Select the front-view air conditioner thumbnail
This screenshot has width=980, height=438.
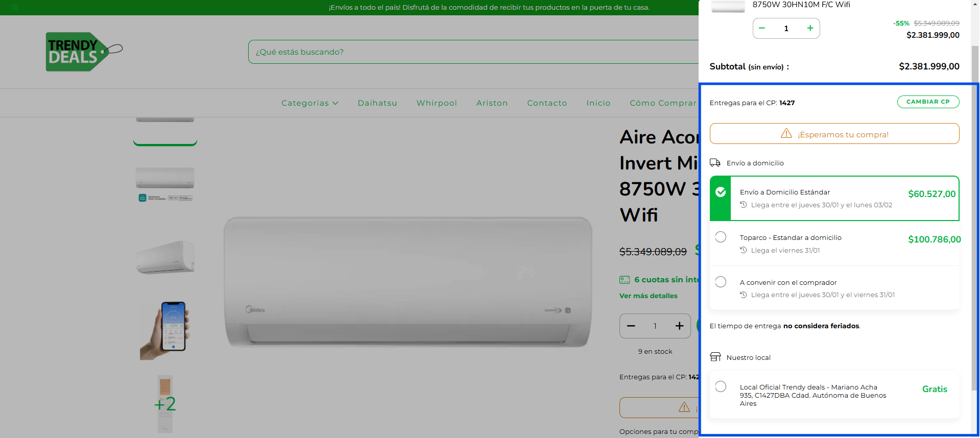pyautogui.click(x=165, y=184)
